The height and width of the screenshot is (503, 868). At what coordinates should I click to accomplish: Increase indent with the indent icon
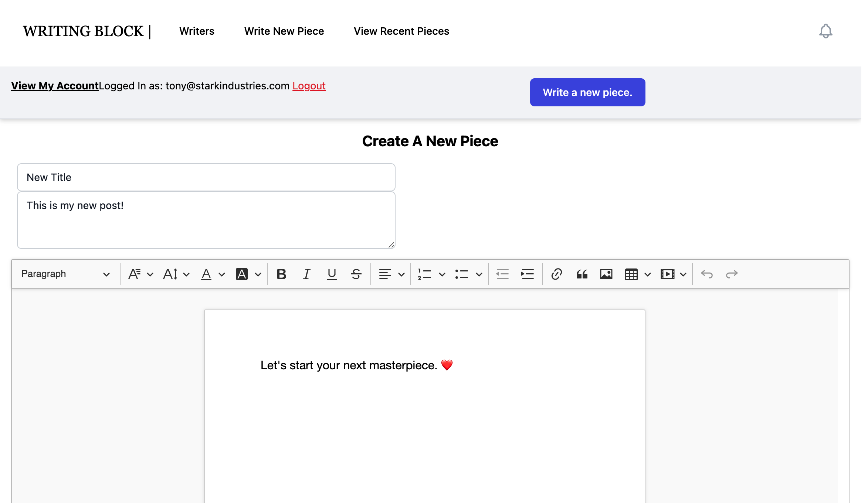click(x=527, y=274)
